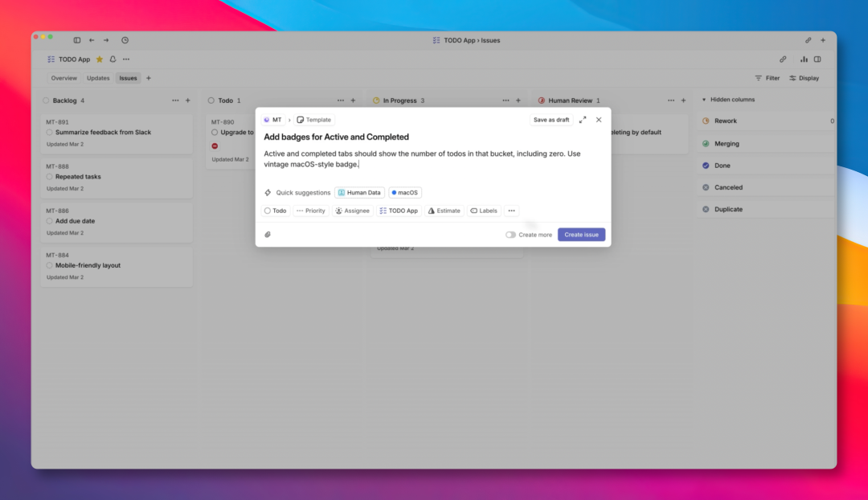Add a new view tab with plus
The height and width of the screenshot is (500, 868).
(149, 78)
